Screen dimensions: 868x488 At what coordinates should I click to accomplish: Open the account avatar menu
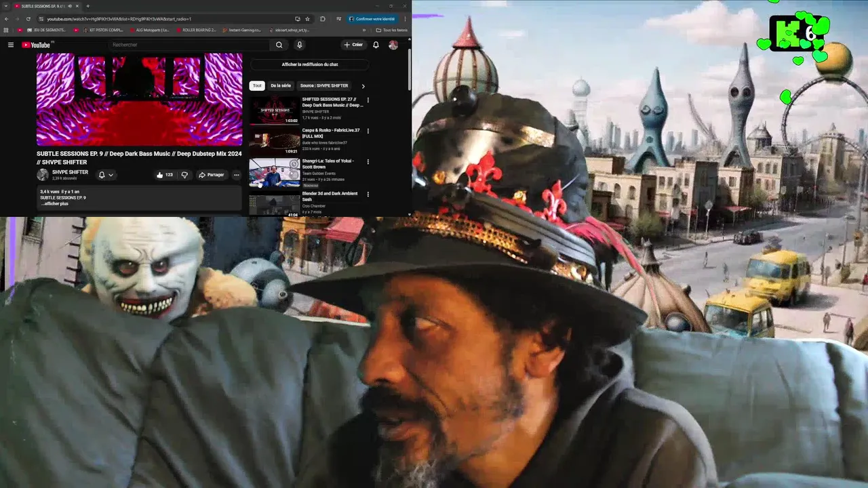[x=393, y=45]
